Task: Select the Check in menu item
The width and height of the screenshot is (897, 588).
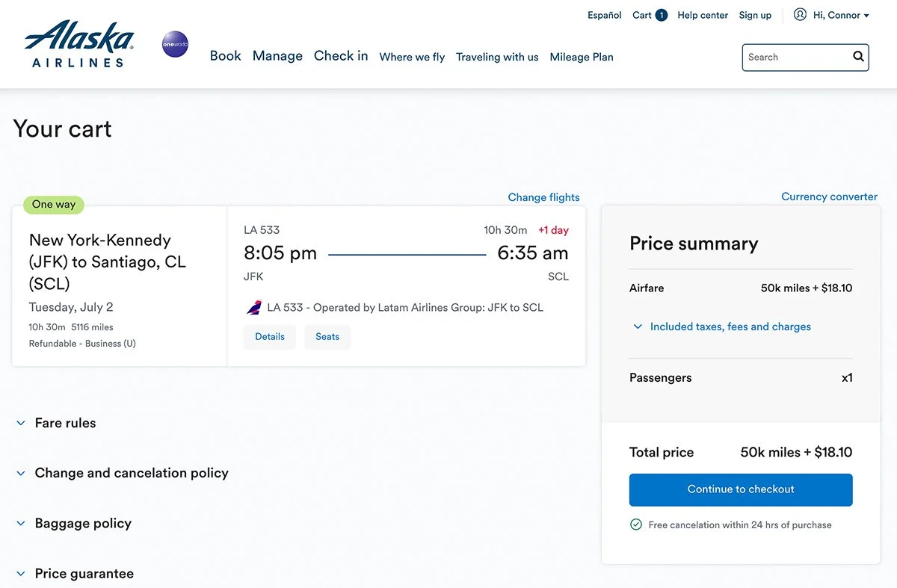Action: (x=341, y=56)
